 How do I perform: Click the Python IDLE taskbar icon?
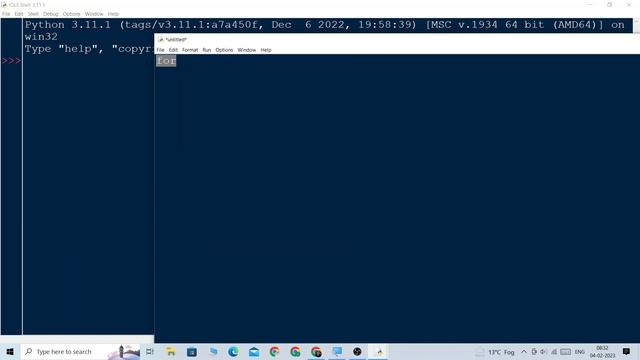pyautogui.click(x=379, y=351)
